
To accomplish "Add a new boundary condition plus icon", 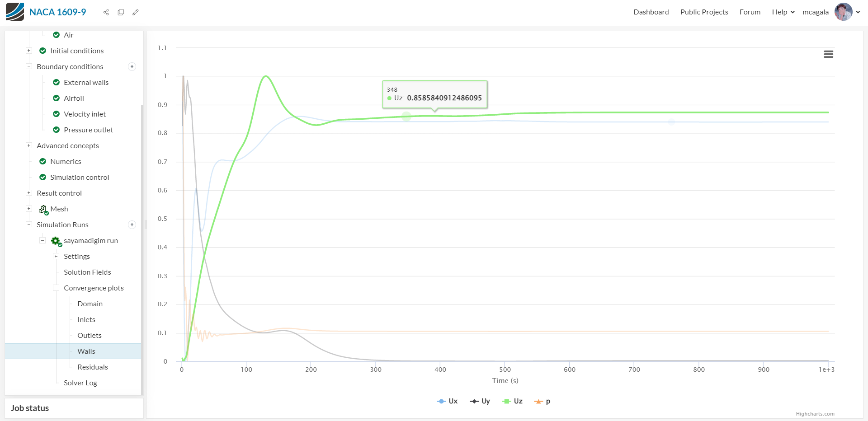I will (132, 67).
